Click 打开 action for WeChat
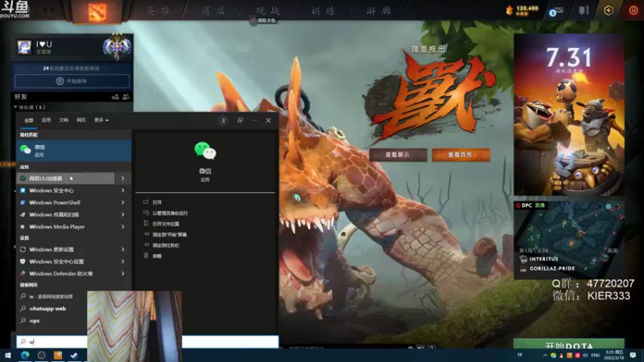 coord(157,203)
